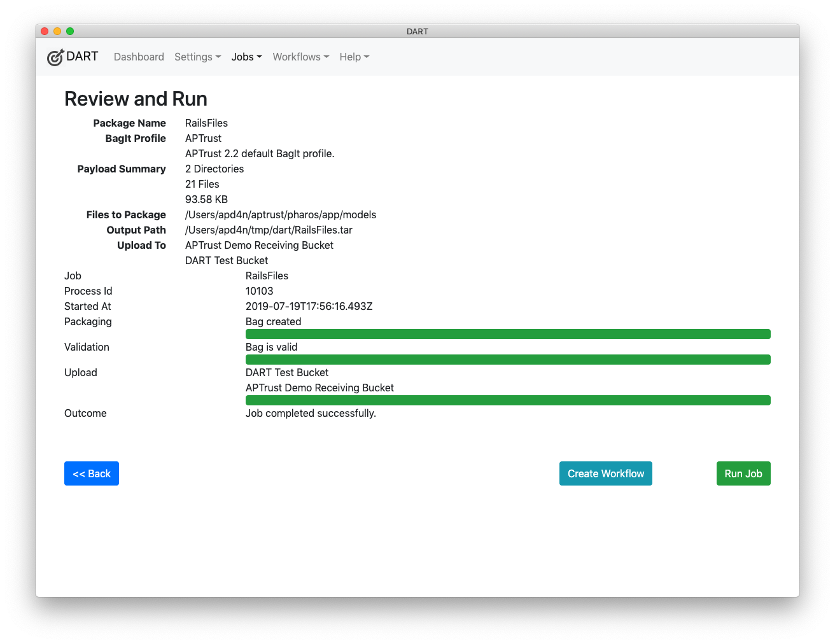Click the Create Workflow button
This screenshot has height=644, width=835.
point(605,473)
